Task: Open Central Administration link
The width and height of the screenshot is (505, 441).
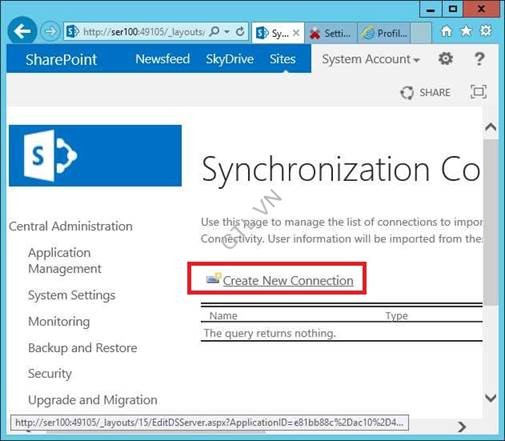Action: coord(71,226)
